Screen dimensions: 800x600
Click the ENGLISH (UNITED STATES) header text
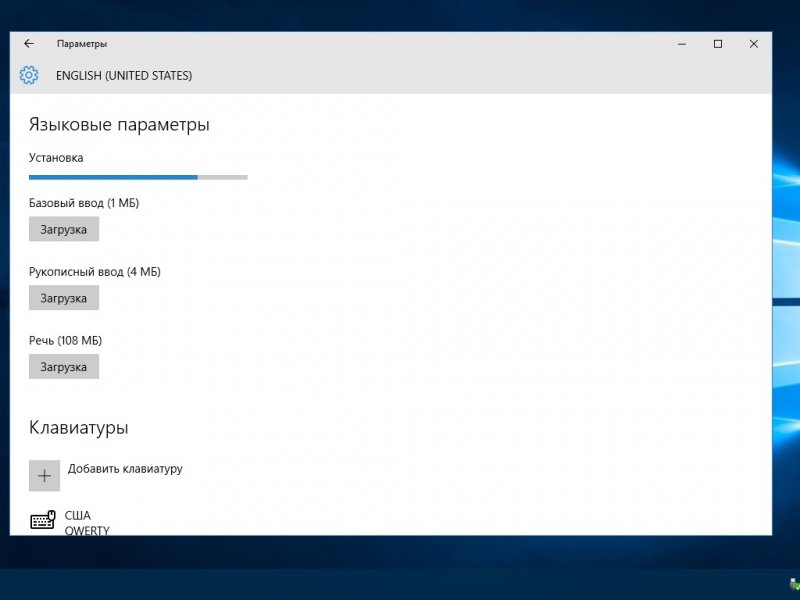pyautogui.click(x=124, y=76)
